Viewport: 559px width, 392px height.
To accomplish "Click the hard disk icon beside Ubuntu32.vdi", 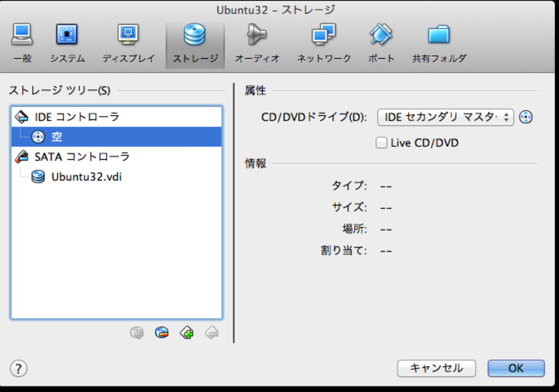I will 38,176.
